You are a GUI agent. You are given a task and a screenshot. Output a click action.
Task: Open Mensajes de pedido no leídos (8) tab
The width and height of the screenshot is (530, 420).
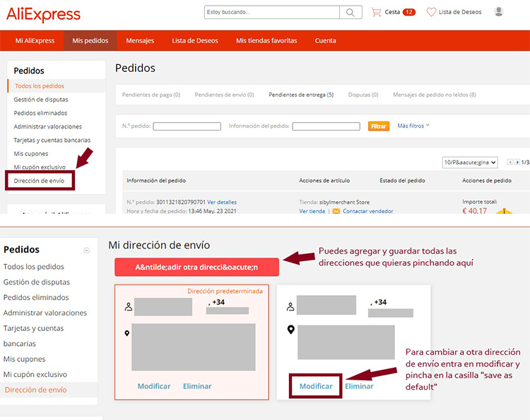[435, 95]
